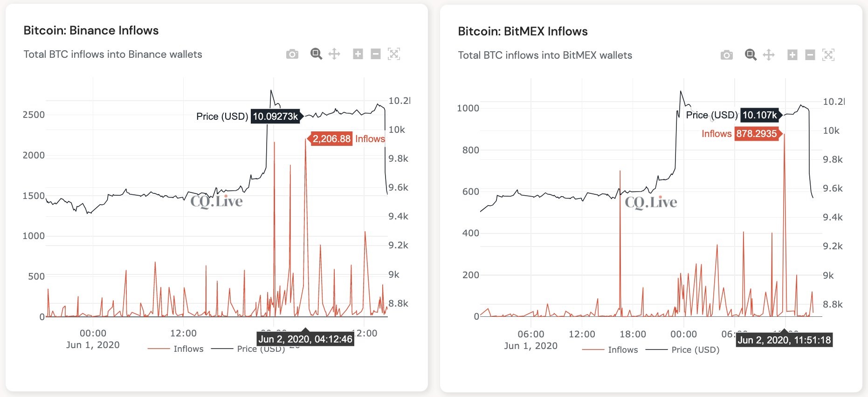Toggle Price (USD) series in Binance legend
This screenshot has width=868, height=397.
248,349
